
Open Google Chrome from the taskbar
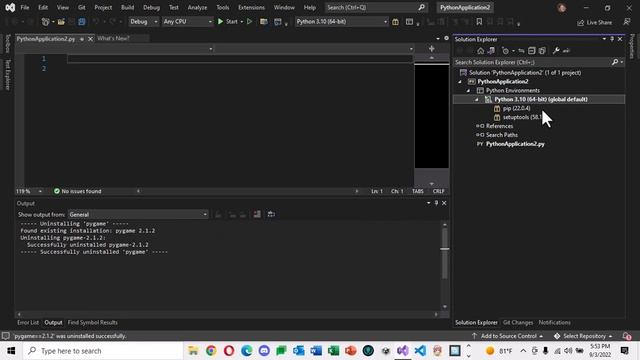(211, 351)
